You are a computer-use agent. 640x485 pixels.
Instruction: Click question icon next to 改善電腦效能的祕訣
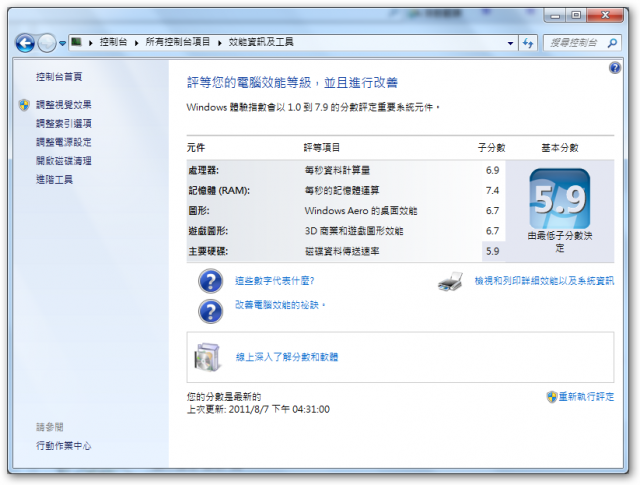[x=211, y=311]
